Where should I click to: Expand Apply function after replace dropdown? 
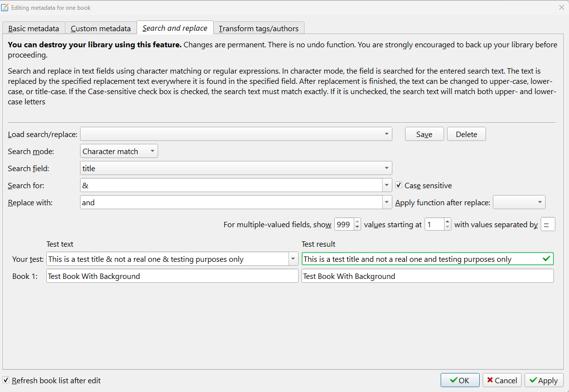coord(539,202)
